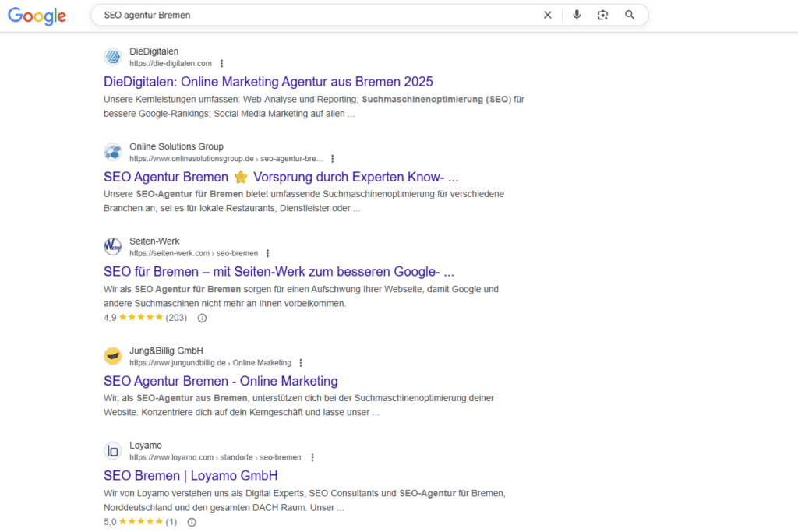This screenshot has width=798, height=532.
Task: Click the Loyamo favicon
Action: pos(113,451)
